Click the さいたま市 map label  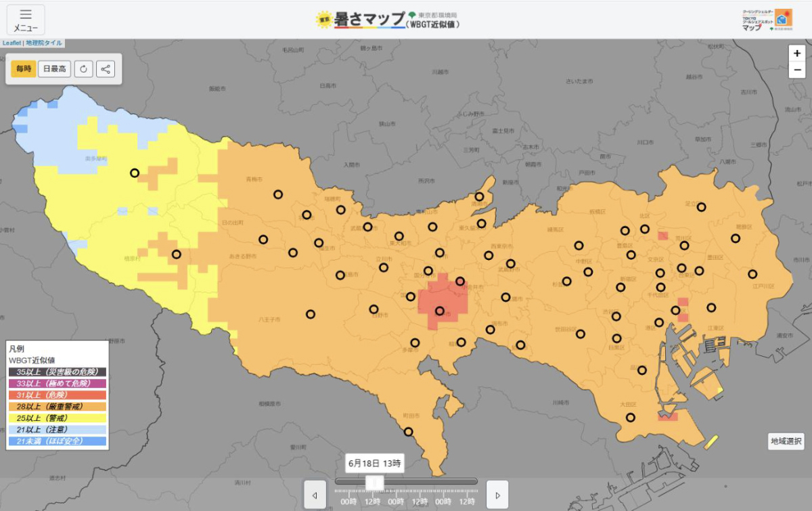[x=580, y=81]
